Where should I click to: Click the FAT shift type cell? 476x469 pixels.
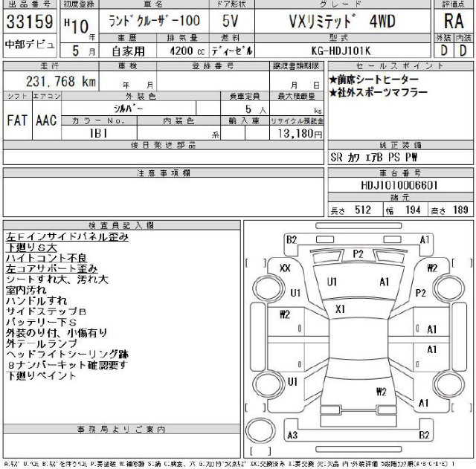[x=17, y=120]
